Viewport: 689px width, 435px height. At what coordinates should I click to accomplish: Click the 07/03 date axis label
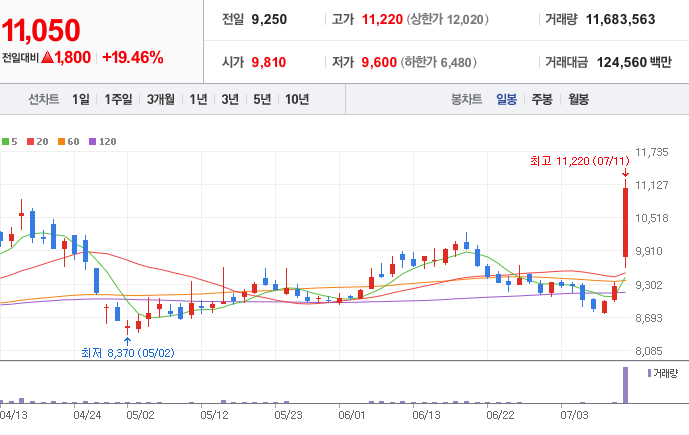574,415
